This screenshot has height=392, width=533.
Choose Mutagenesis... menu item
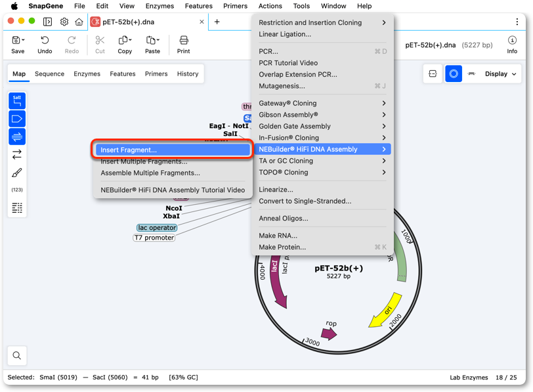pos(322,86)
